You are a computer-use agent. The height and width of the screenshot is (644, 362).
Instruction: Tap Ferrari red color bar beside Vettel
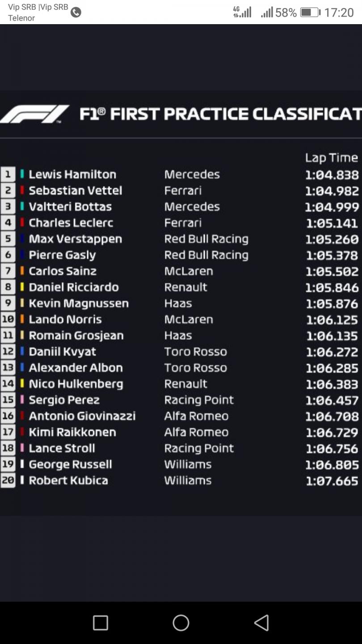click(x=22, y=191)
